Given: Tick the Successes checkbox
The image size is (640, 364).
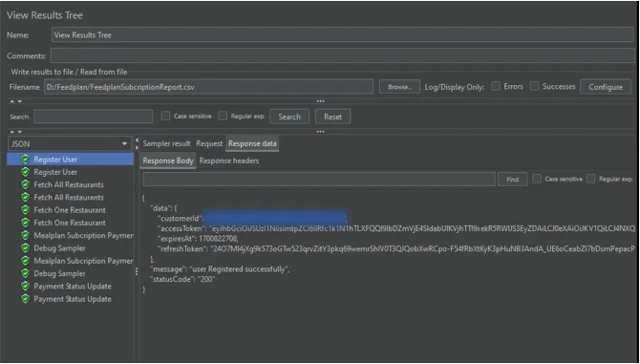Looking at the screenshot, I should click(534, 86).
